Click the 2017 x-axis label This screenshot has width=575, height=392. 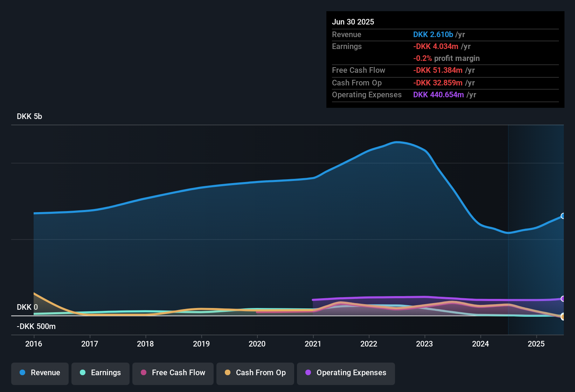tap(90, 344)
